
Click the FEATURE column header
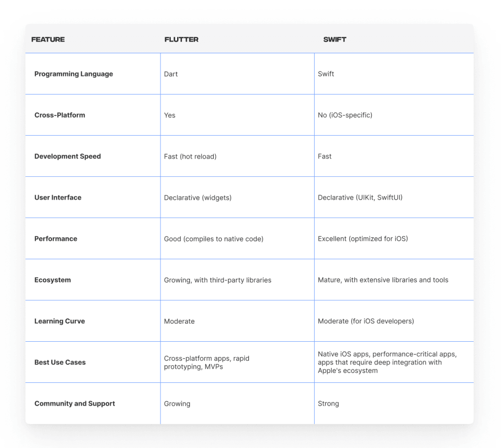(48, 39)
